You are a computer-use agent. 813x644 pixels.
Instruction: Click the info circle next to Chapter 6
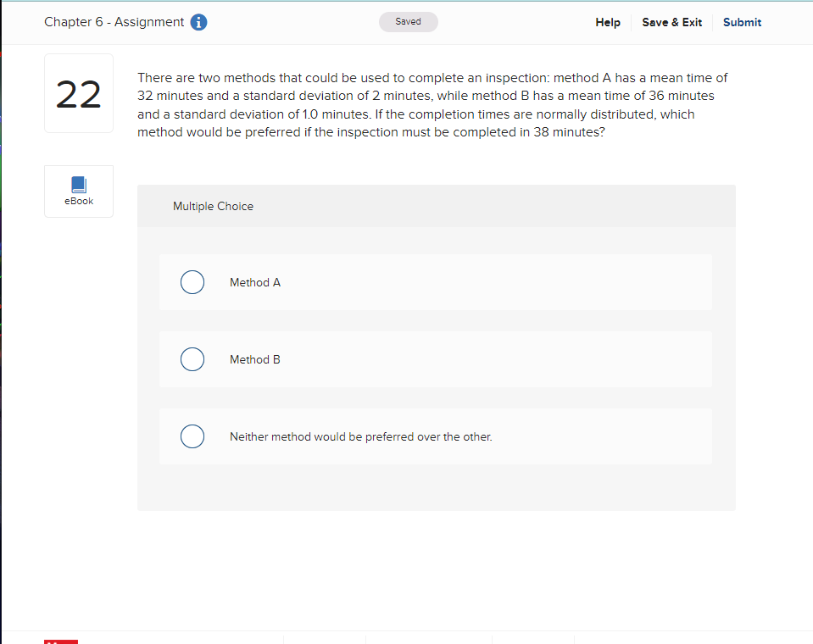tap(198, 22)
